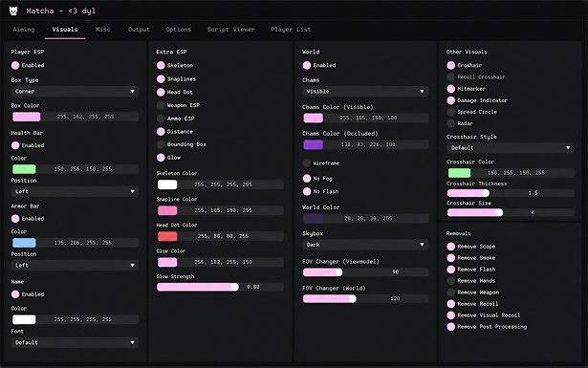Pick the Glow Color swatch
Viewport: 588px width, 368px height.
tap(167, 262)
